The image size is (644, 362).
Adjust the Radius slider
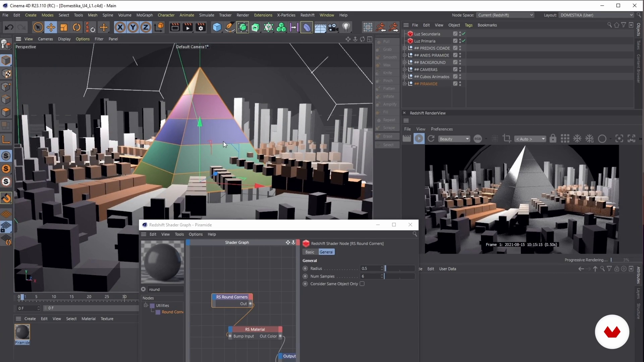tap(399, 268)
